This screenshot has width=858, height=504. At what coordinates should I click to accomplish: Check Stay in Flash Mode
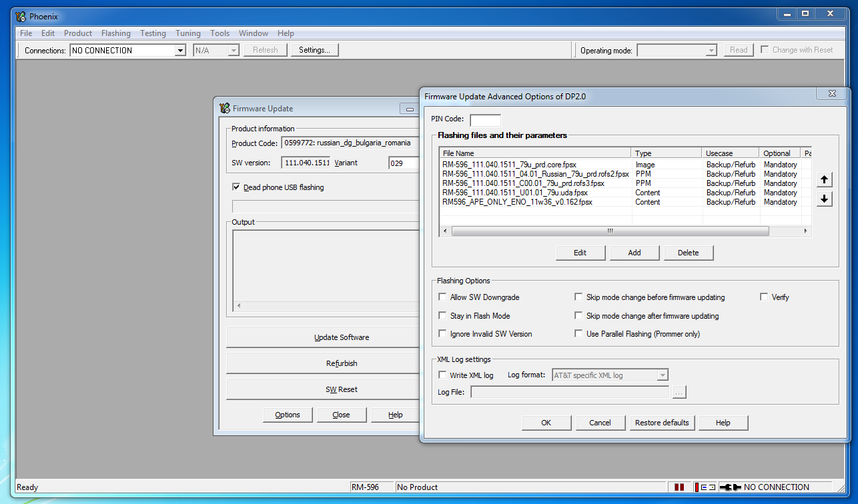click(x=442, y=316)
